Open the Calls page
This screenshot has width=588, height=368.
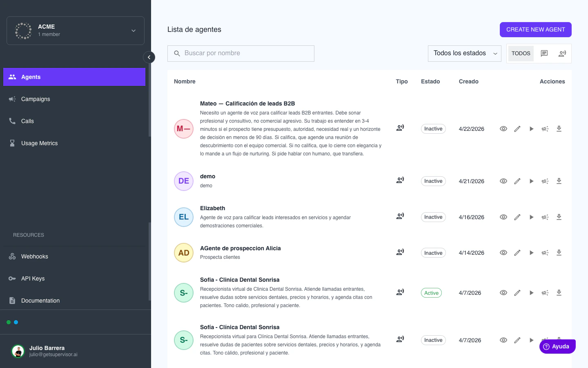pos(74,121)
